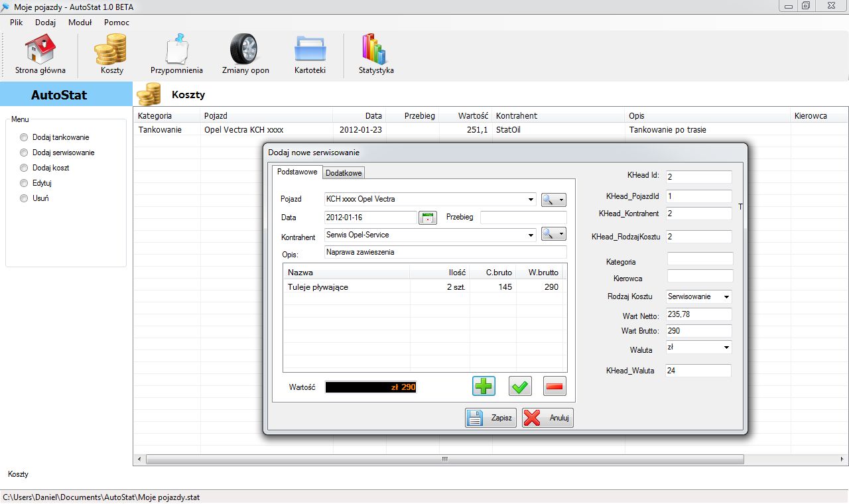Switch to Podstawowe tab

pyautogui.click(x=297, y=172)
